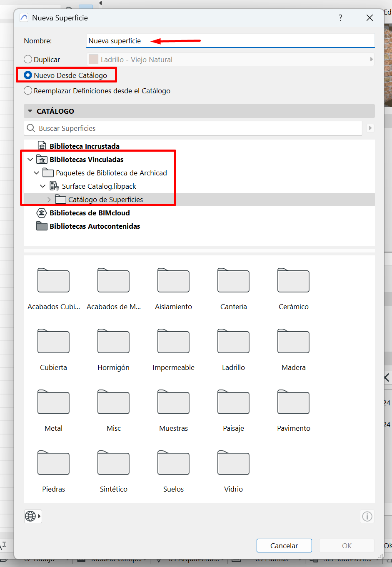Open the Madera folder thumbnail
The image size is (392, 567).
(293, 341)
